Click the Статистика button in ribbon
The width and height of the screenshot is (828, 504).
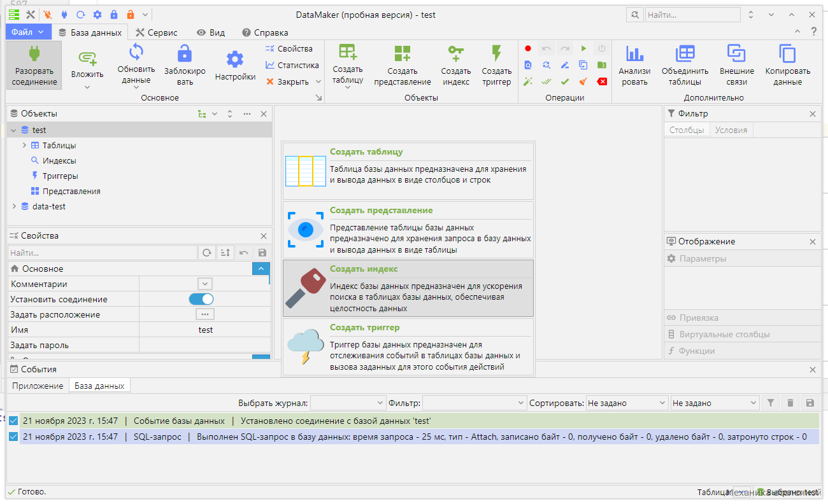click(x=292, y=65)
